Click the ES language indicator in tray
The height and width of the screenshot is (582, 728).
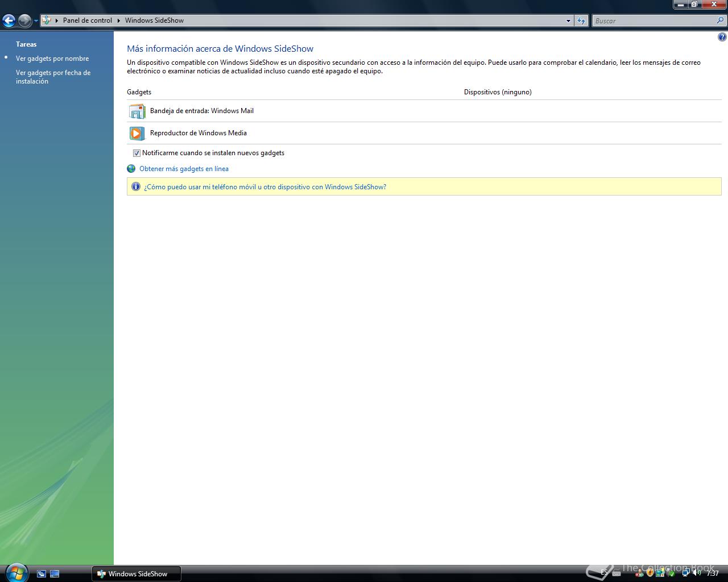604,573
